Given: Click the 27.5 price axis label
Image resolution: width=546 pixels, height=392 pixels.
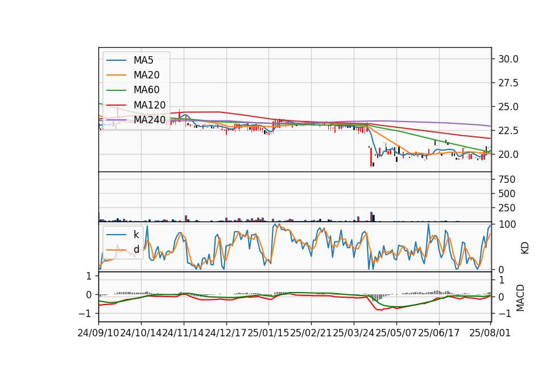Looking at the screenshot, I should click(x=508, y=83).
